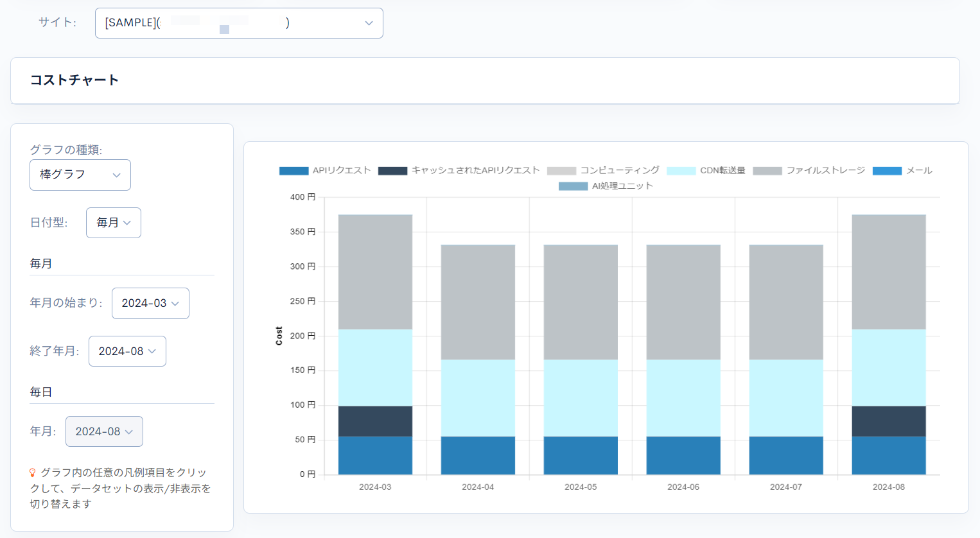Click the コストチャート heading

(x=74, y=80)
